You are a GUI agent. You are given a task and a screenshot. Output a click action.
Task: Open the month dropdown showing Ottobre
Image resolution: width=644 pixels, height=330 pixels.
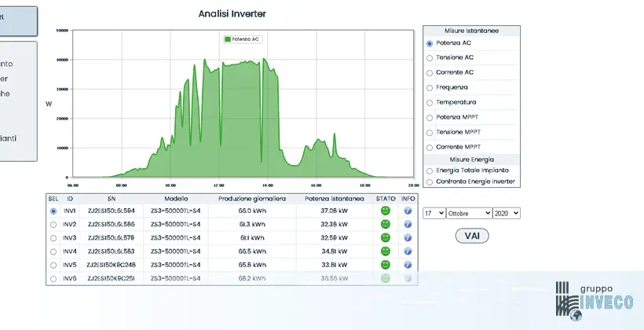469,213
